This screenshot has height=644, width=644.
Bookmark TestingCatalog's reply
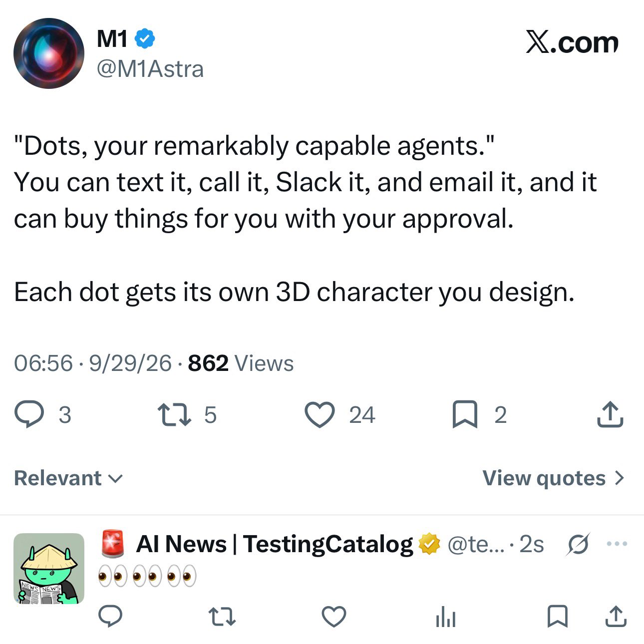(x=558, y=616)
